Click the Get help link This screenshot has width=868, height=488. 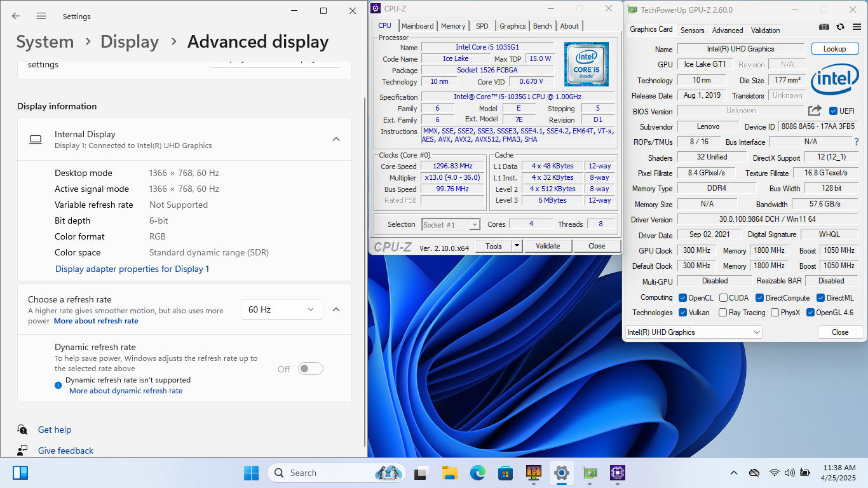(x=55, y=430)
